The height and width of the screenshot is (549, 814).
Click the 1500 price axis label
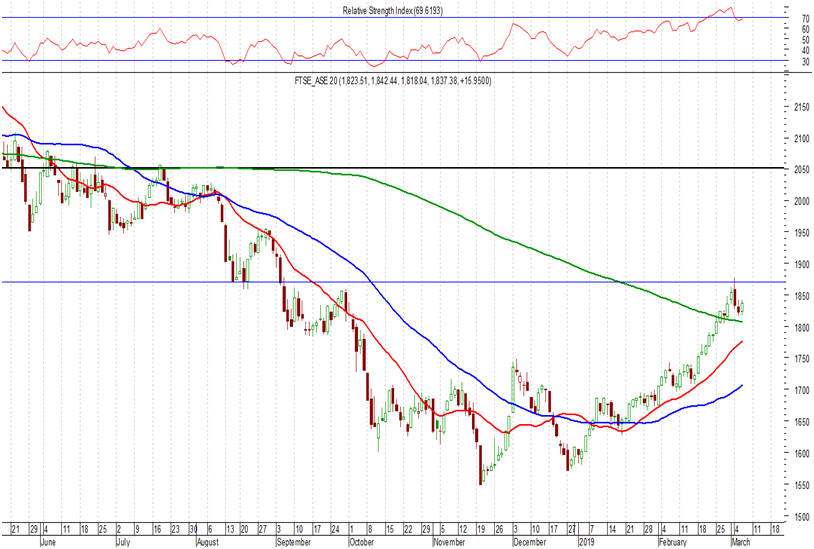click(802, 517)
